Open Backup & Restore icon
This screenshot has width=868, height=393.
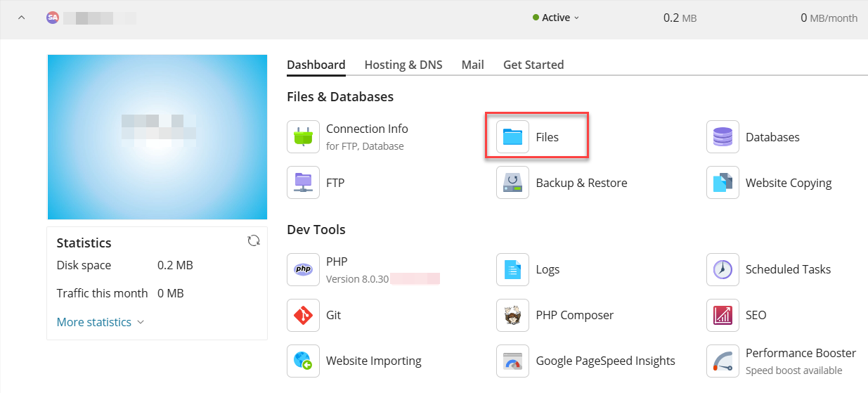point(512,183)
